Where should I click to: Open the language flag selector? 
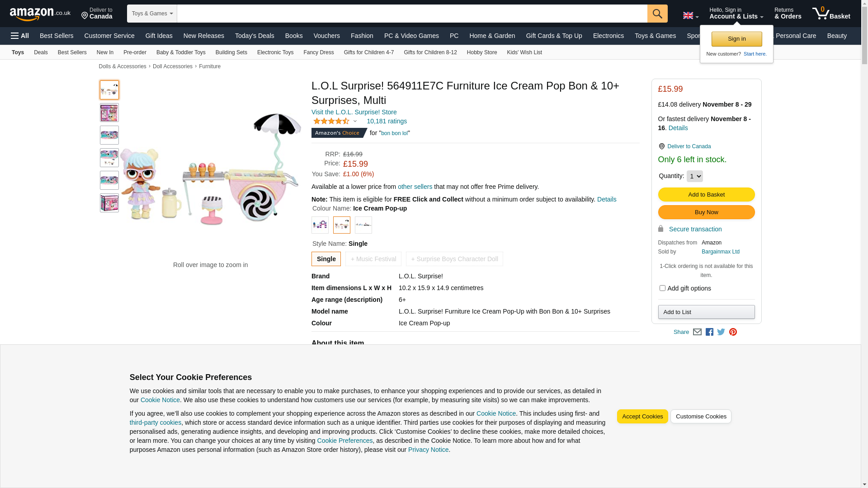coord(690,16)
